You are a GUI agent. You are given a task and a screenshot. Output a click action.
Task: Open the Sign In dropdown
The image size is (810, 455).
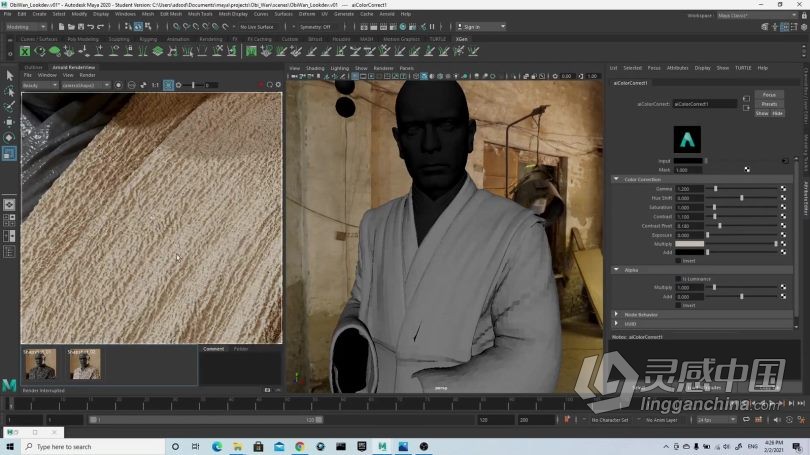[481, 27]
